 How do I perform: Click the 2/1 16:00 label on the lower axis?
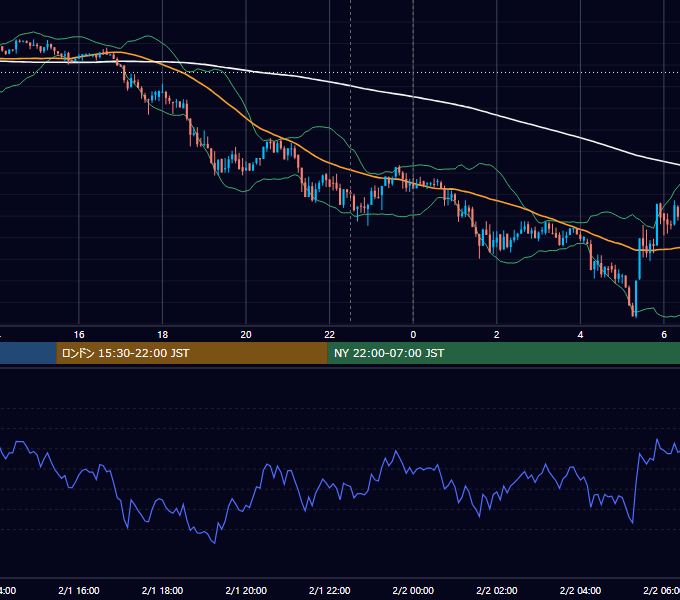pyautogui.click(x=79, y=590)
